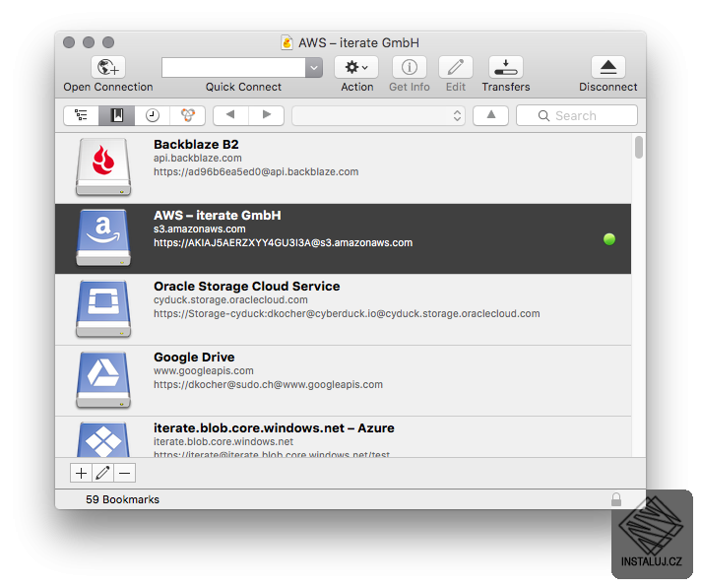The image size is (701, 588).
Task: Click inside the Quick Connect field
Action: click(x=233, y=68)
